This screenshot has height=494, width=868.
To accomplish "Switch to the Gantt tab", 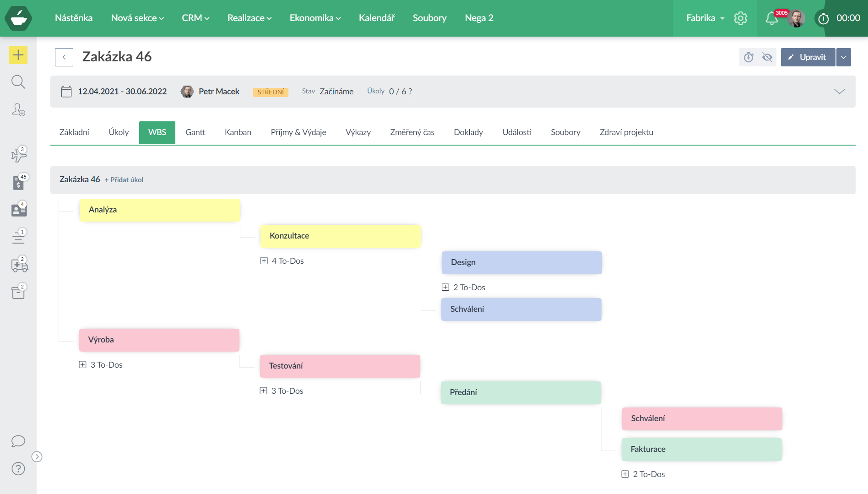I will 195,132.
